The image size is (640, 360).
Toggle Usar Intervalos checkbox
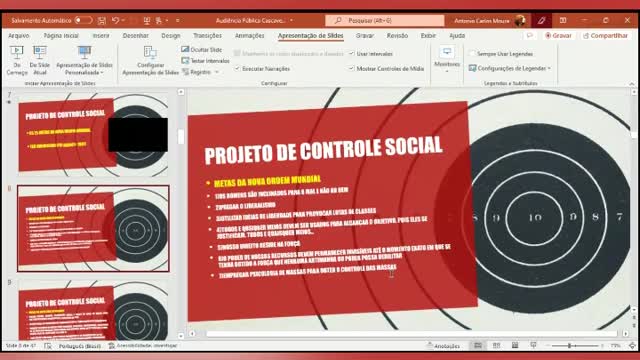coord(371,53)
